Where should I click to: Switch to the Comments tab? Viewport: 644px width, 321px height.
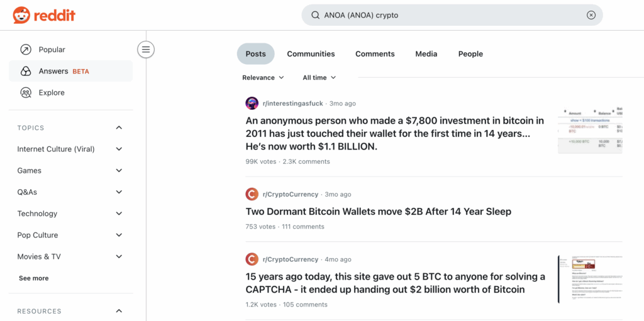(x=375, y=54)
